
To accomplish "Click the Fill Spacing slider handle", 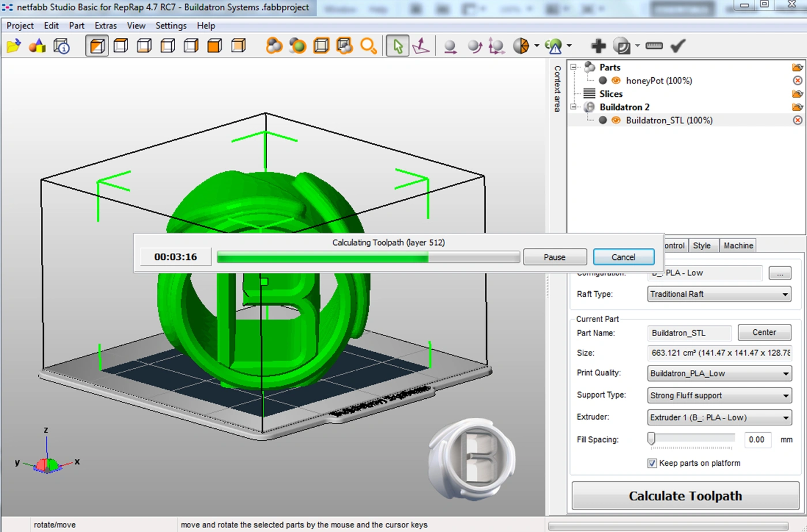I will tap(651, 439).
